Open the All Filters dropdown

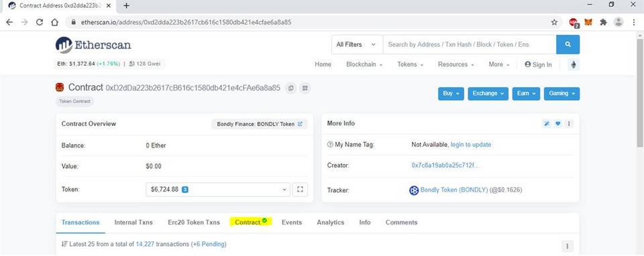click(x=357, y=44)
